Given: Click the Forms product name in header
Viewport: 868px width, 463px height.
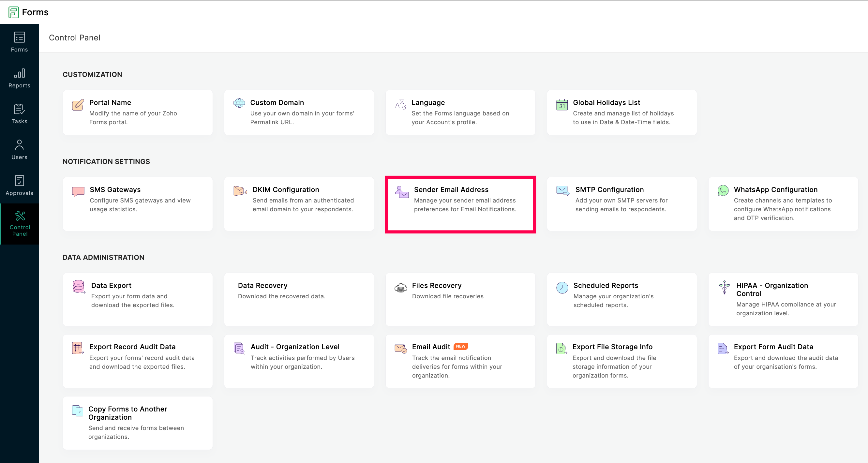Looking at the screenshot, I should (35, 12).
